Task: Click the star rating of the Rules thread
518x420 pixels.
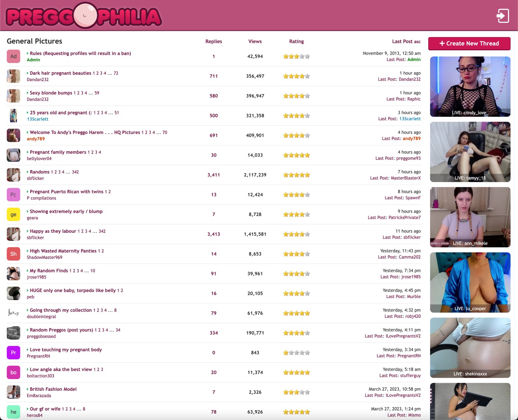Action: point(296,56)
